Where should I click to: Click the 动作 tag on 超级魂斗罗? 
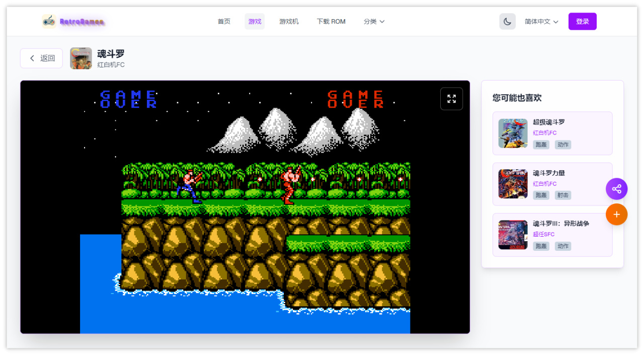pos(563,145)
